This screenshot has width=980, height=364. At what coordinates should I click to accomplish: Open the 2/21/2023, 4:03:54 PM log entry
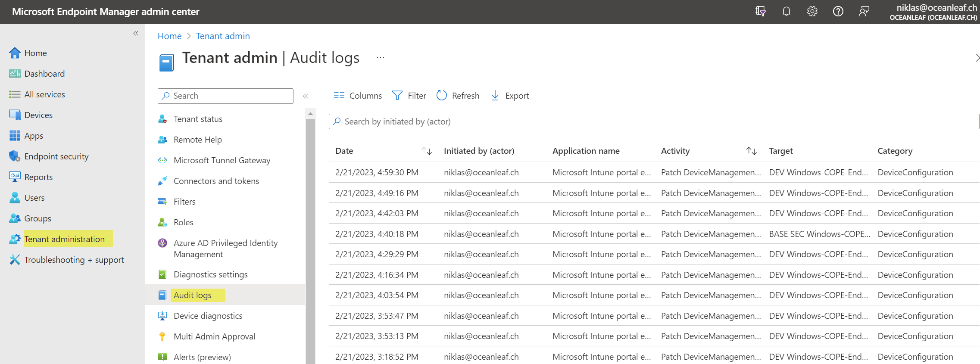(x=654, y=295)
